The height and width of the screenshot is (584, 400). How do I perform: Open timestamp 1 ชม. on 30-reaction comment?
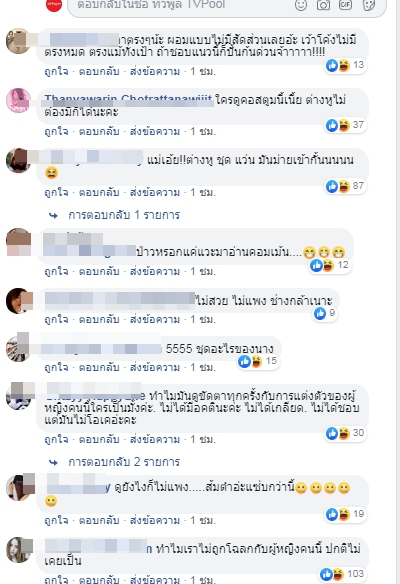[203, 439]
